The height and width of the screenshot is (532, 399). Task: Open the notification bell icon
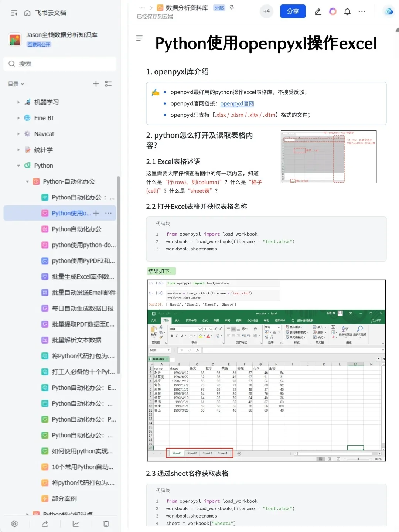pos(347,11)
